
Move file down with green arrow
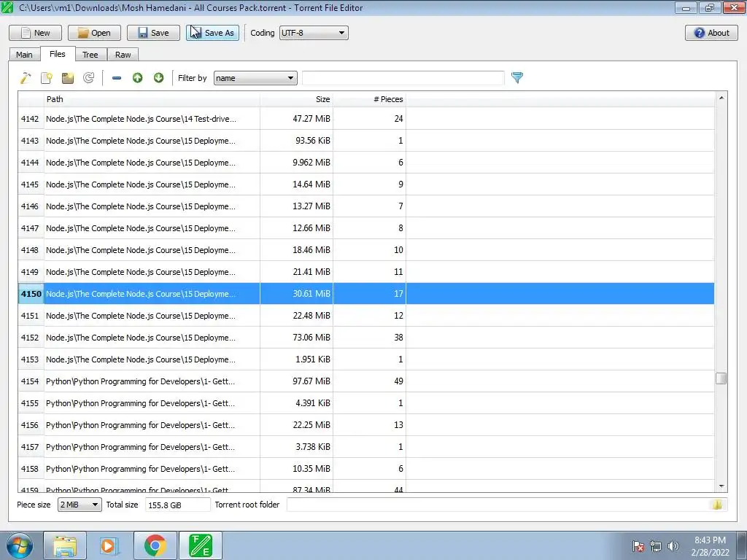[158, 77]
